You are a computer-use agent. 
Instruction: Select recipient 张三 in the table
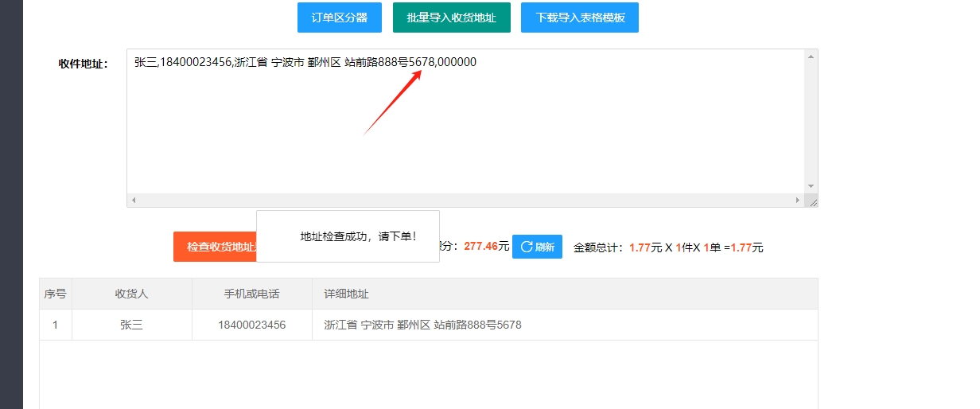[131, 325]
